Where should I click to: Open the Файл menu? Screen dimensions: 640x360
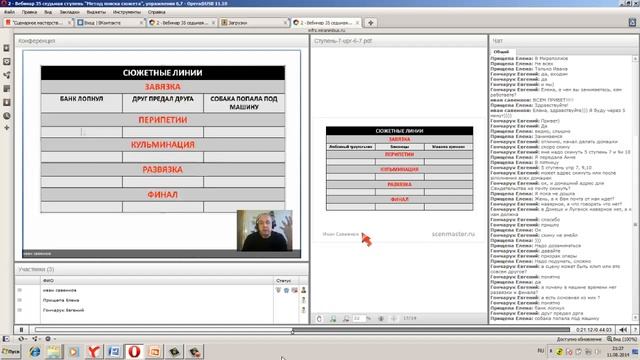coord(9,12)
